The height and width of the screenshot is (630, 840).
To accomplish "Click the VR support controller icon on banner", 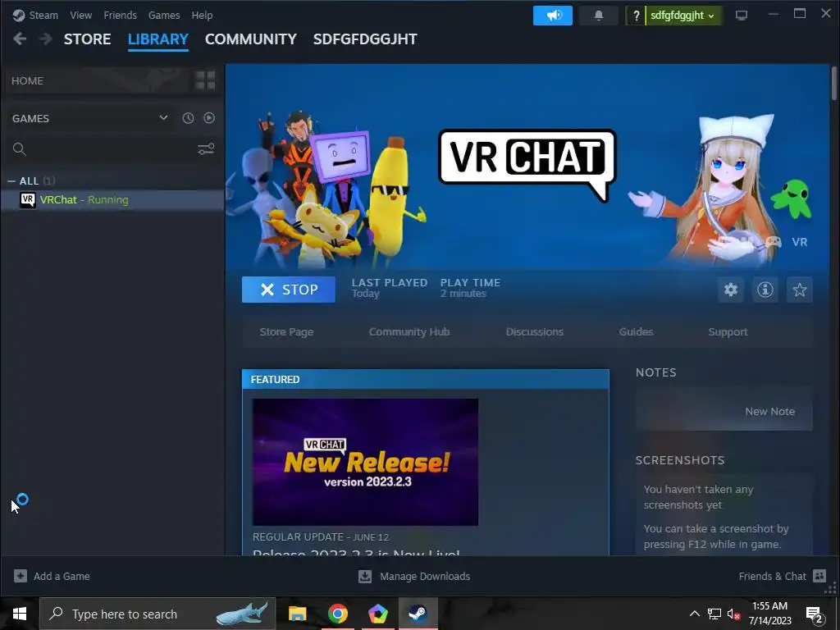I will (x=773, y=242).
